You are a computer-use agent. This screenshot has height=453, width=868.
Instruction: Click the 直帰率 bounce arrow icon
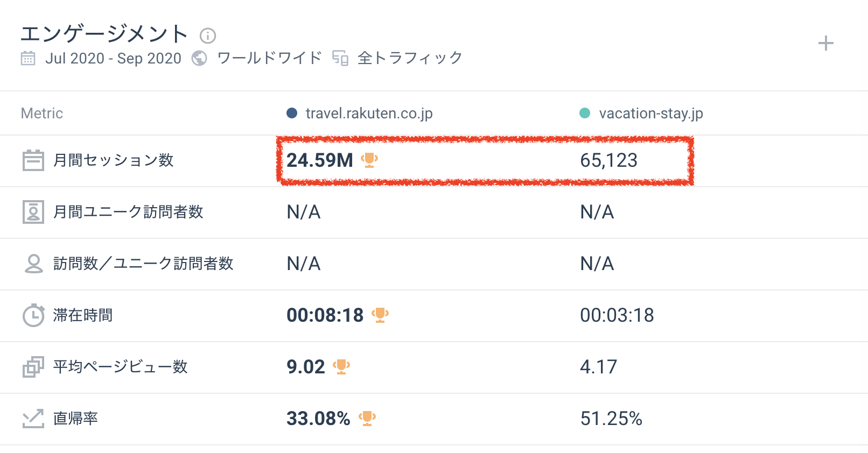[x=33, y=419]
